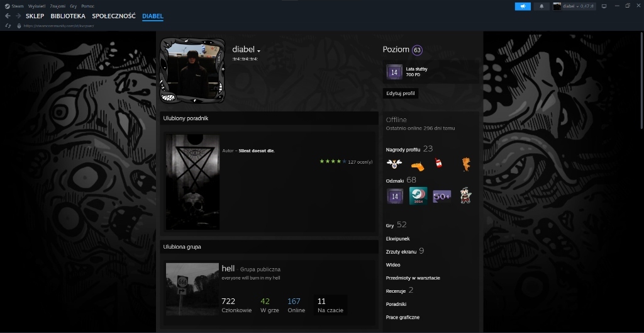This screenshot has width=644, height=333.
Task: Go to the SPOŁECZNOŚĆ tab
Action: tap(114, 16)
